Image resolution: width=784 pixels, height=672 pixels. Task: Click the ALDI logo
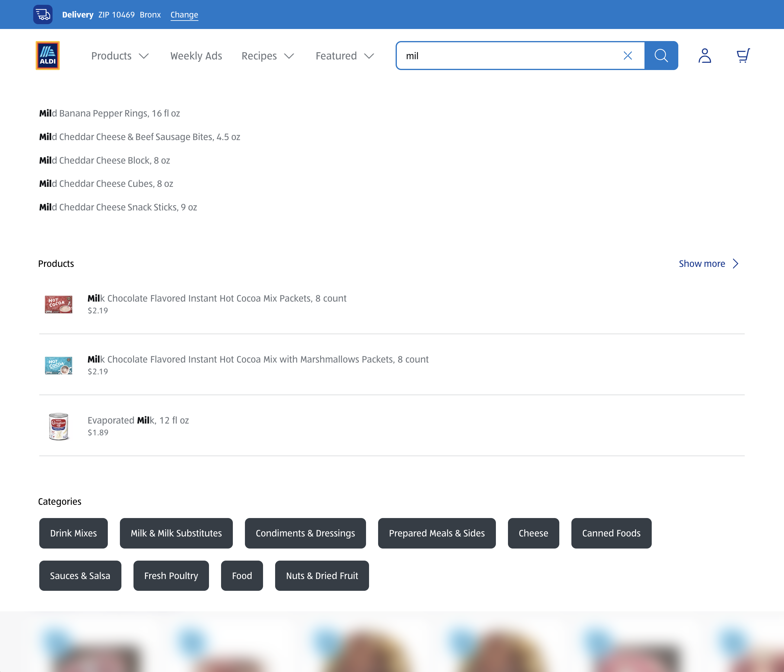pyautogui.click(x=47, y=55)
